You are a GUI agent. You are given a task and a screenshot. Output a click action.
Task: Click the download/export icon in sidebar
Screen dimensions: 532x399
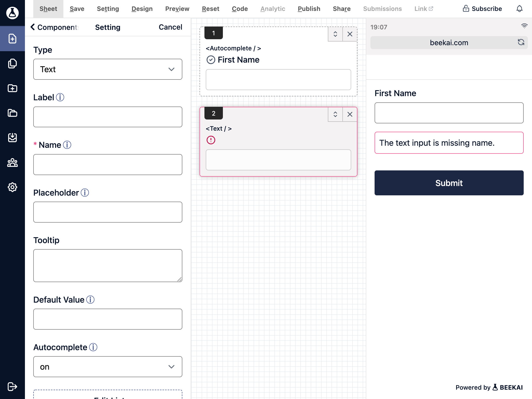point(12,137)
